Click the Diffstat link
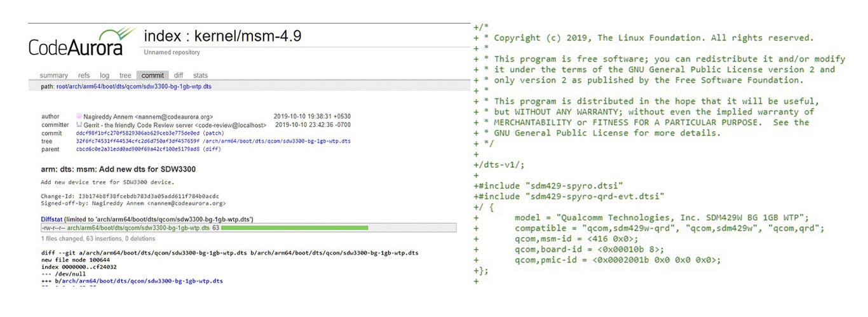 coord(54,219)
